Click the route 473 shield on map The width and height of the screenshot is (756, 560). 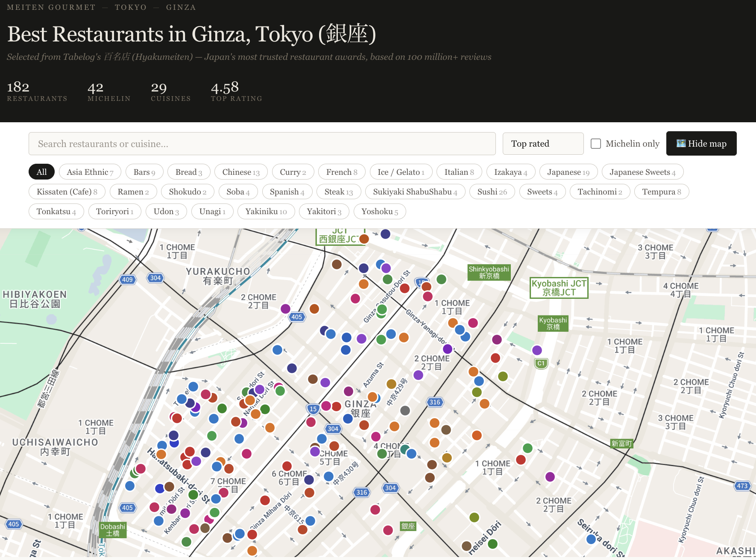[x=742, y=486]
